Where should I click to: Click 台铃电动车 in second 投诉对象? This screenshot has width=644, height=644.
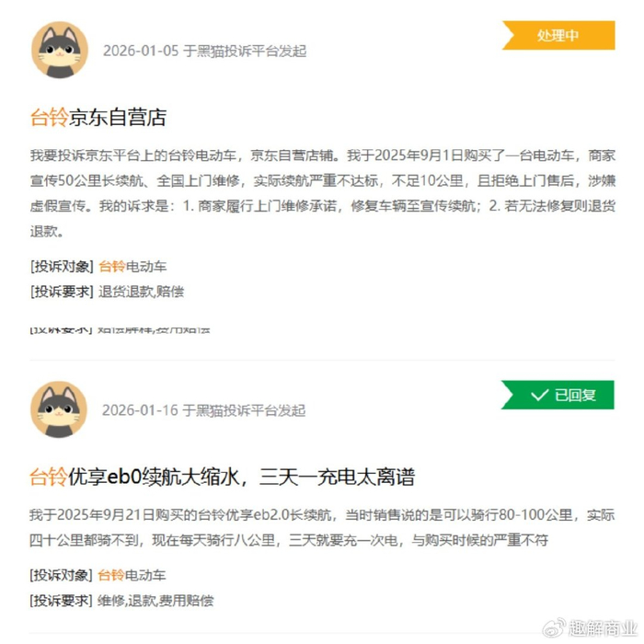coord(132,575)
